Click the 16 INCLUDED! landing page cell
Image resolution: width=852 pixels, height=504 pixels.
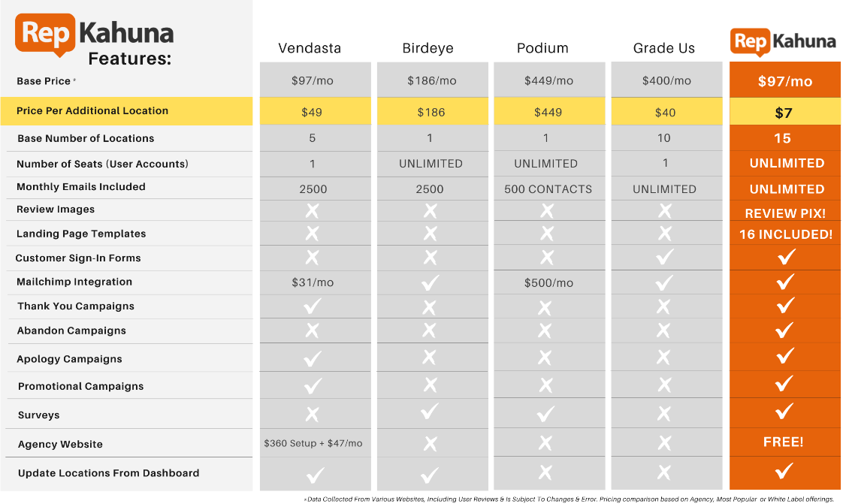(x=786, y=234)
